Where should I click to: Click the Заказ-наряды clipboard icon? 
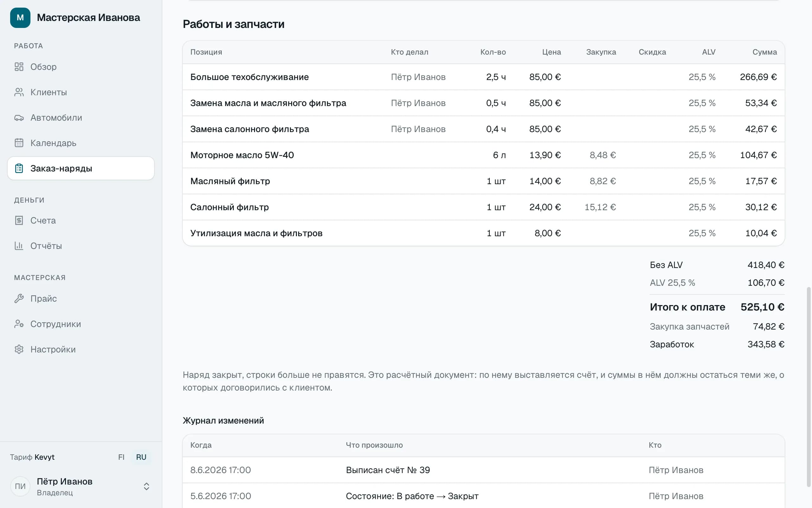(x=19, y=168)
